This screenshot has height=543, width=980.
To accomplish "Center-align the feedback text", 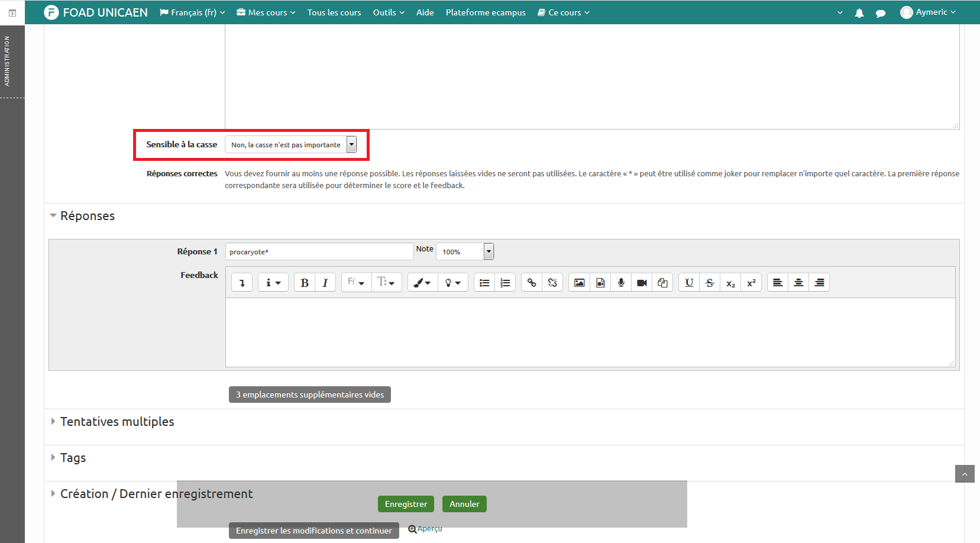I will pos(798,283).
